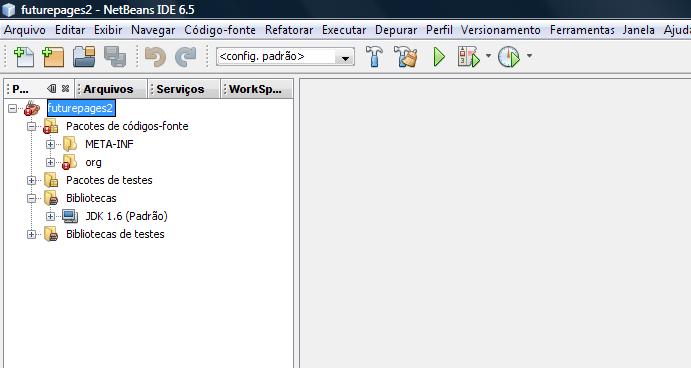Minimize the Projects panel icon
Screen dimensions: 691x368
pos(52,89)
